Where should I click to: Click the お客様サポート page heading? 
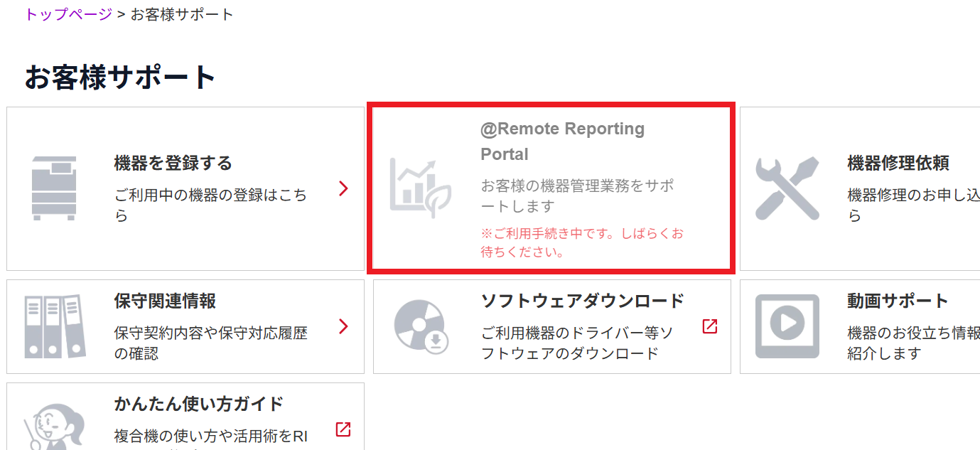(120, 77)
